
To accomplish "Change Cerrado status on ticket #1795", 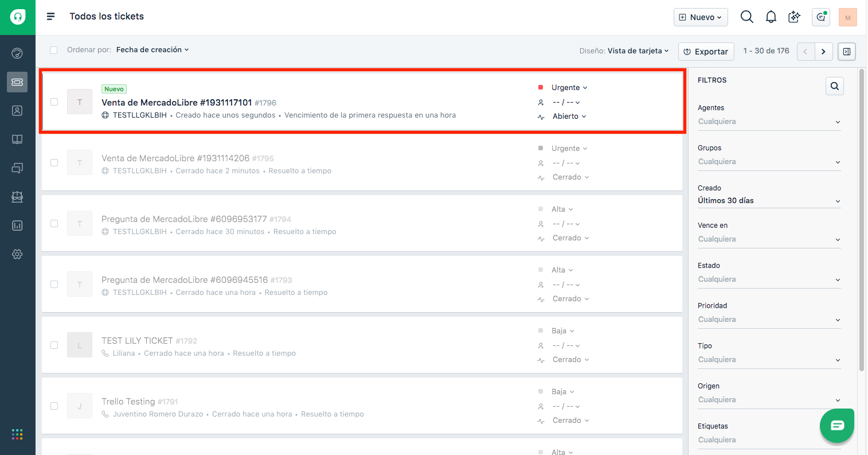I will (570, 177).
